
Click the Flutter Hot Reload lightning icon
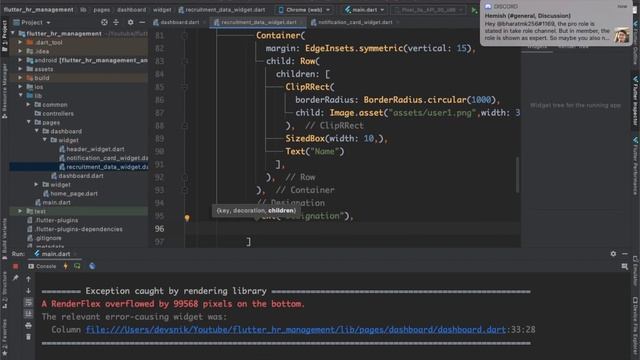pos(66,266)
